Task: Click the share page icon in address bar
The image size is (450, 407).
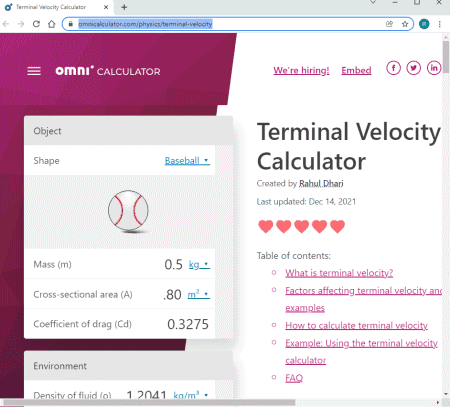Action: 389,24
